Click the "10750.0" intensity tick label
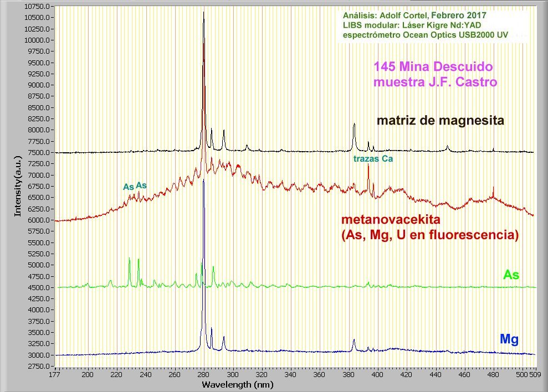This screenshot has height=392, width=548. 37,6
